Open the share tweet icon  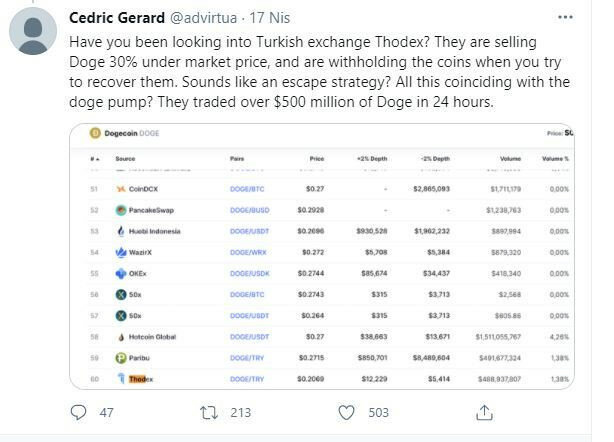(x=483, y=412)
